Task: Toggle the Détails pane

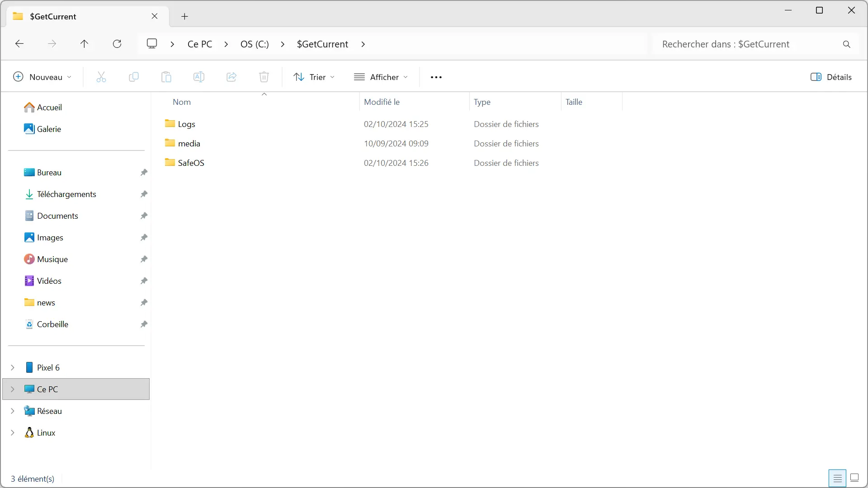Action: [831, 77]
